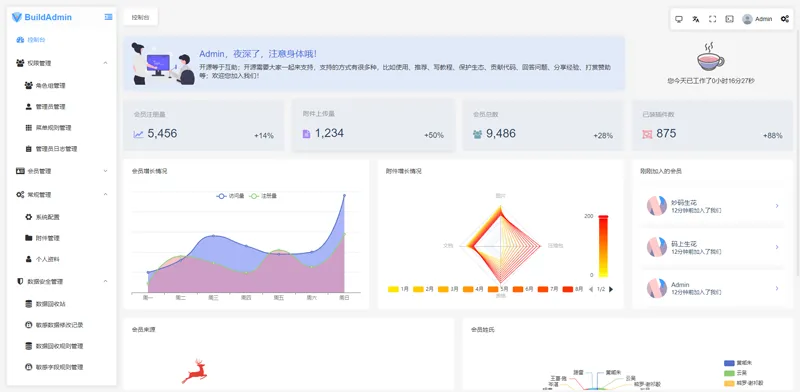Collapse the sidebar with the menu fold icon
Viewport: 800px width, 392px height.
108,17
